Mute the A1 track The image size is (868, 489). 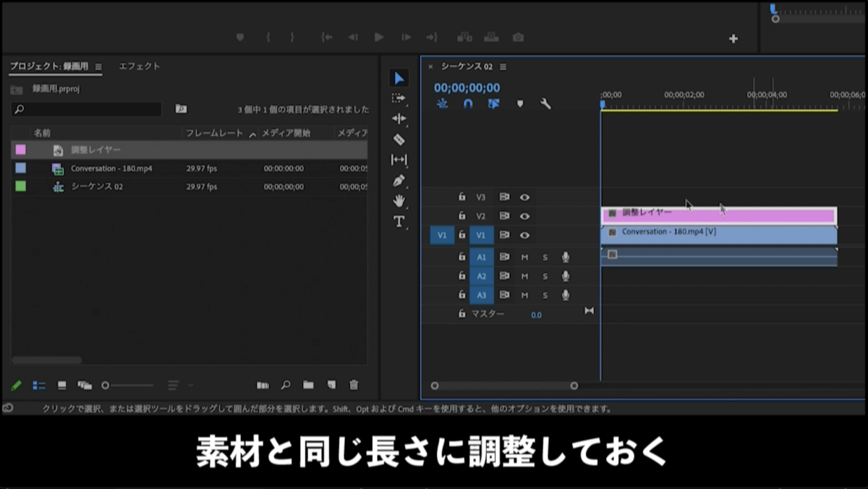click(x=524, y=257)
